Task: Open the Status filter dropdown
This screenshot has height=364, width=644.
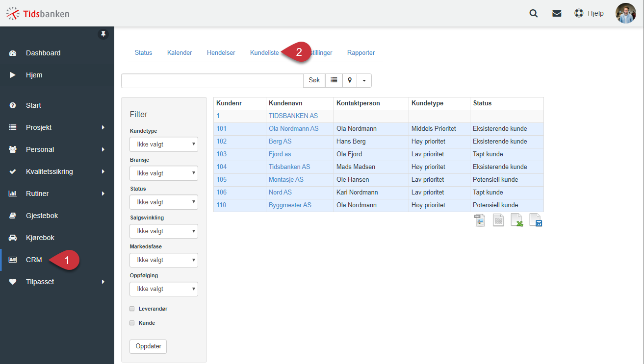Action: coord(164,202)
